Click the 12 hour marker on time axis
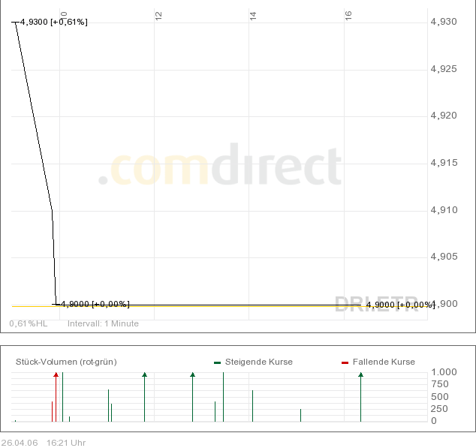 158,14
